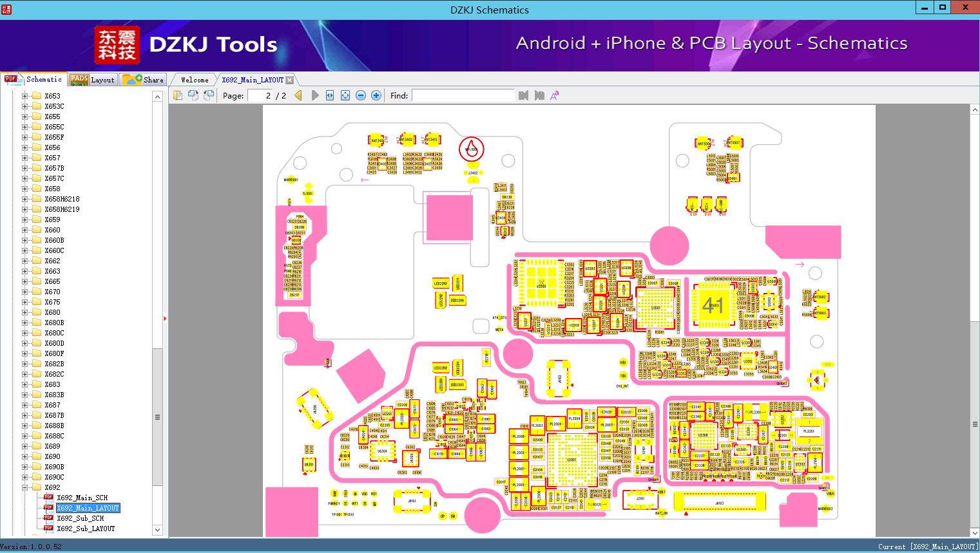The width and height of the screenshot is (980, 553).
Task: Expand the X680 folder
Action: pyautogui.click(x=25, y=312)
